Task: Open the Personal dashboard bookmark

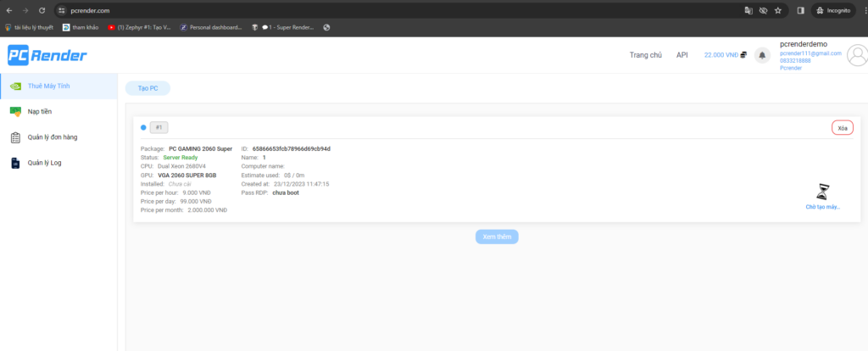Action: pos(211,27)
